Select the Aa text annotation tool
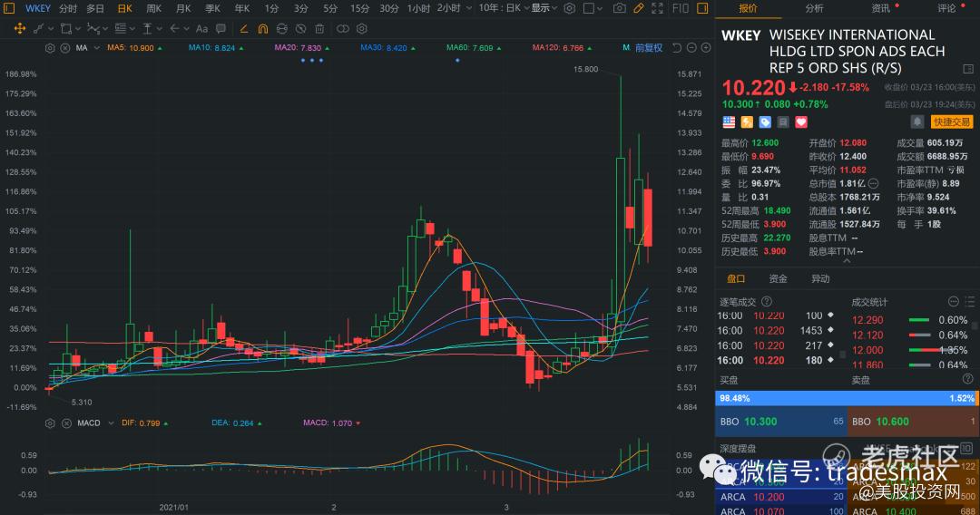This screenshot has width=980, height=515. click(201, 29)
